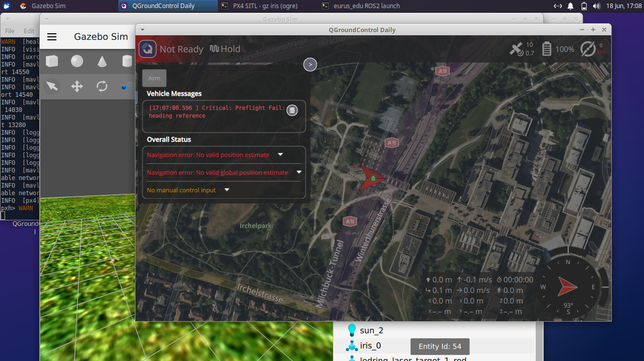Click the Arm button
Screen dimensions: 644x361
tap(154, 78)
